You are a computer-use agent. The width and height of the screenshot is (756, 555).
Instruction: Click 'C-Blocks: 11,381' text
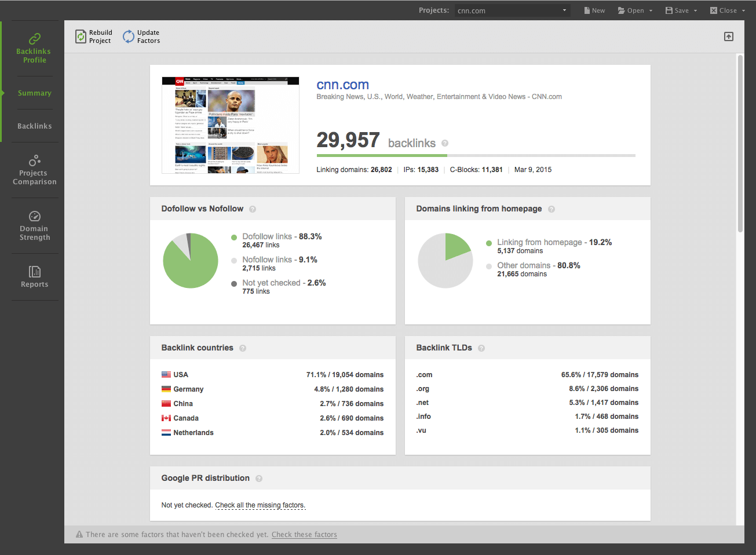[x=476, y=170]
